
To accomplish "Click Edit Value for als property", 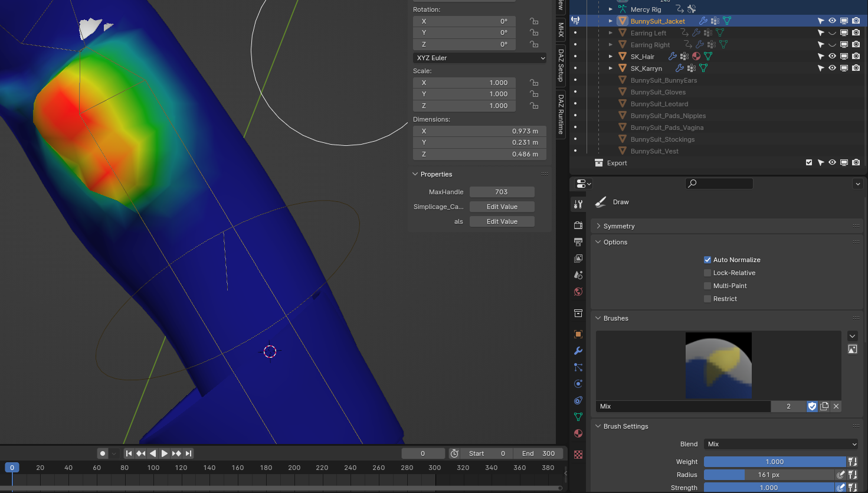I will 502,221.
